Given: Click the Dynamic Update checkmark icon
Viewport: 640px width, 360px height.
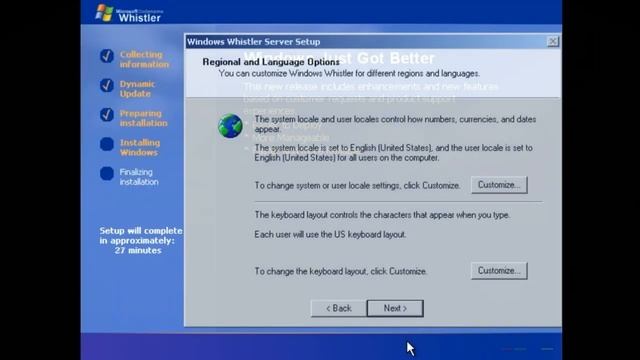Looking at the screenshot, I should pos(107,85).
